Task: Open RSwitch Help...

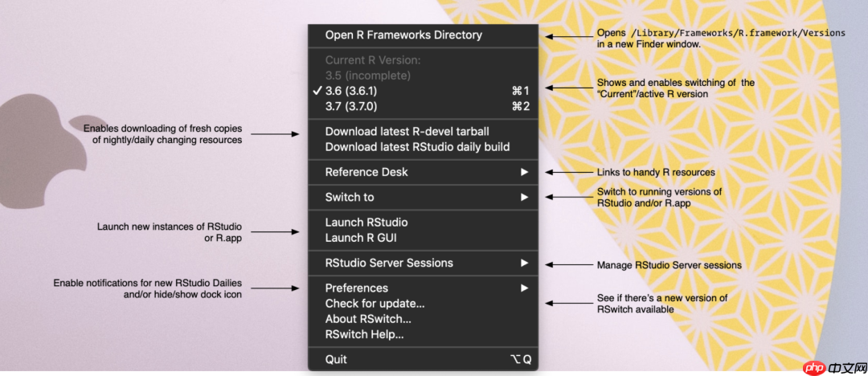Action: 423,334
